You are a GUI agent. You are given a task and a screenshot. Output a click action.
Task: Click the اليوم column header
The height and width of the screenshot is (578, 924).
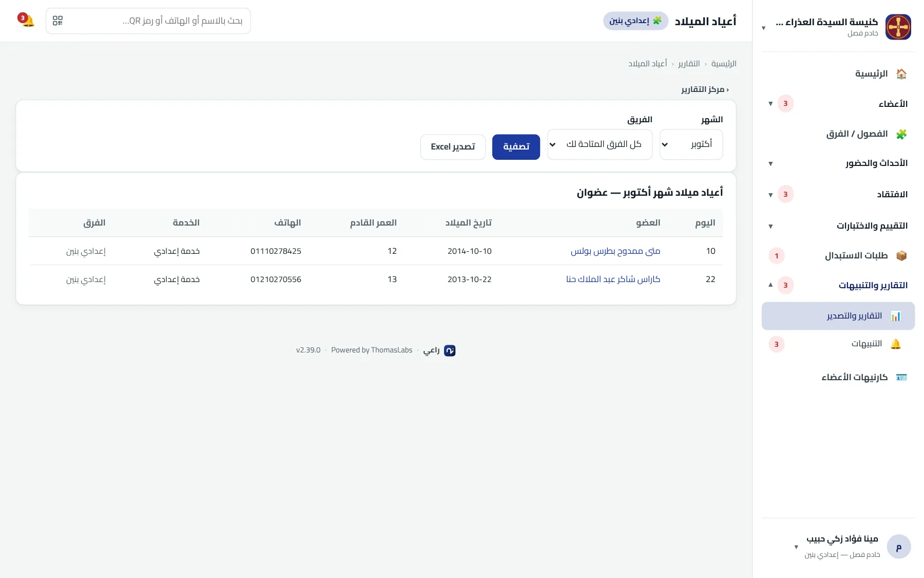click(x=705, y=223)
